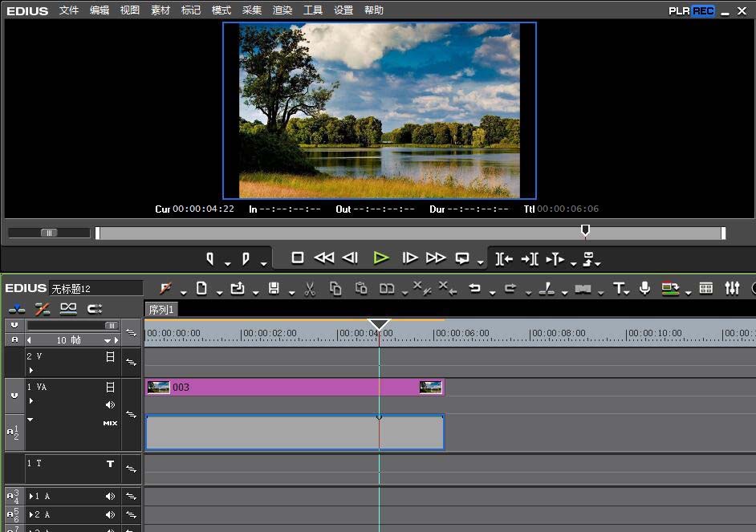
Task: Click the preview position slider handle
Action: tap(585, 229)
